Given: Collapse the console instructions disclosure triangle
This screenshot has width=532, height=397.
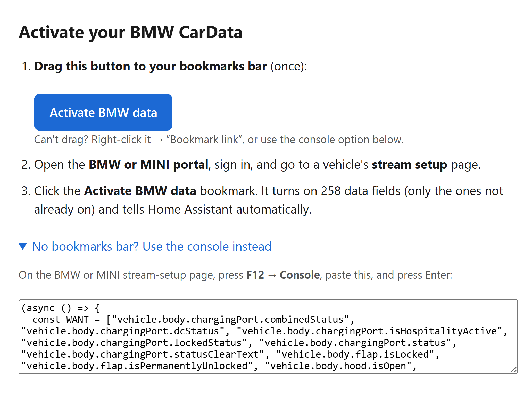Looking at the screenshot, I should [23, 247].
